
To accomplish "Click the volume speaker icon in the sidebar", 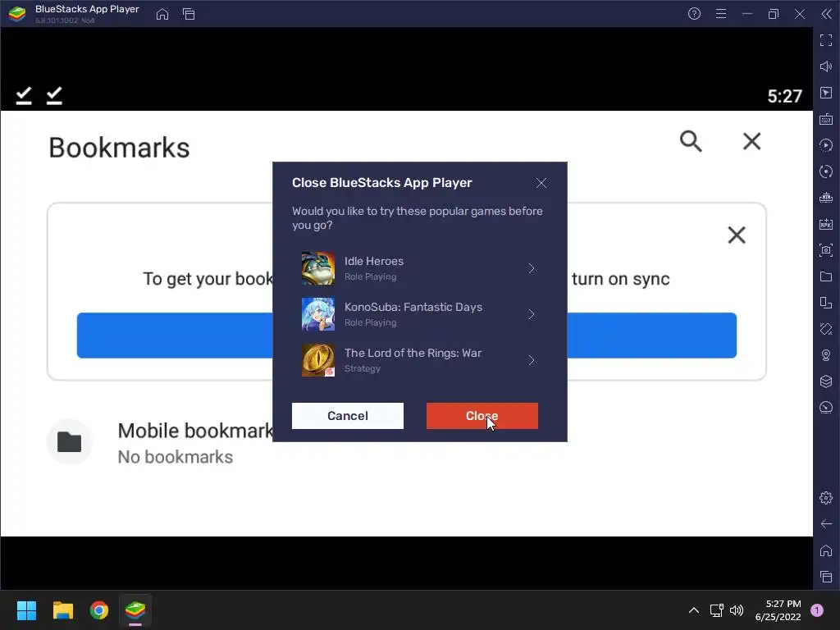I will [x=826, y=66].
